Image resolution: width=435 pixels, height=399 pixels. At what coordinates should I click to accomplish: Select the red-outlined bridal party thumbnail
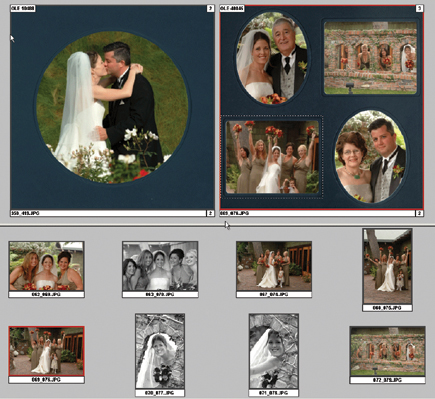pyautogui.click(x=46, y=351)
